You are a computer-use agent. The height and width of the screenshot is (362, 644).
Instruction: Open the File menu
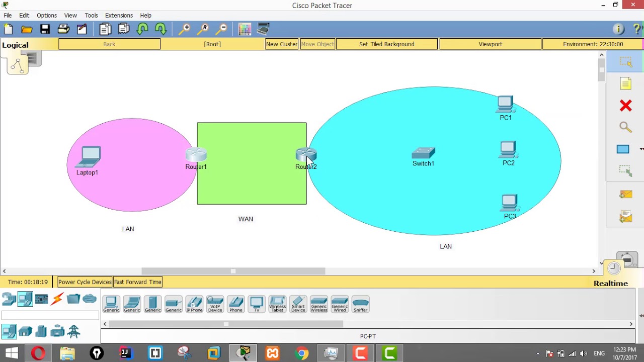pyautogui.click(x=8, y=16)
